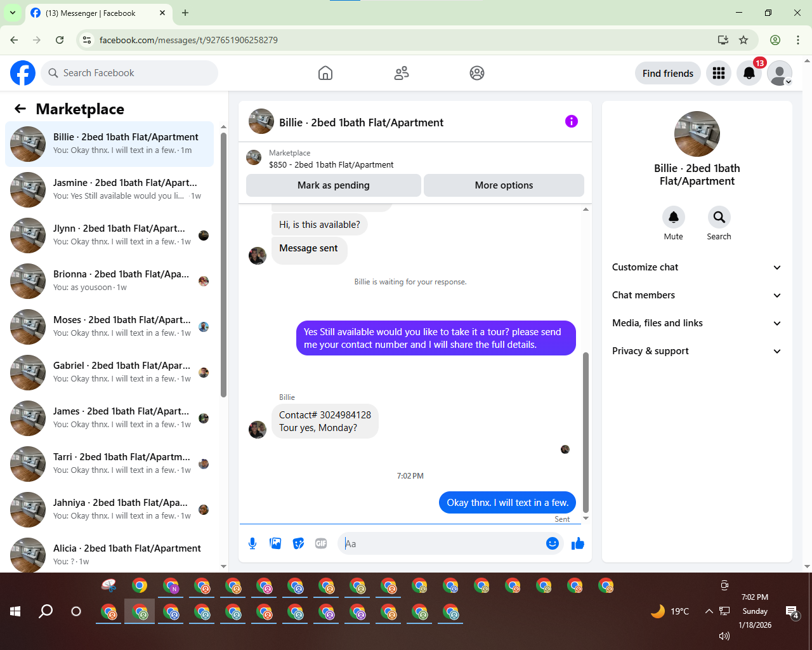Image resolution: width=812 pixels, height=650 pixels.
Task: Open James conversation
Action: (x=109, y=418)
